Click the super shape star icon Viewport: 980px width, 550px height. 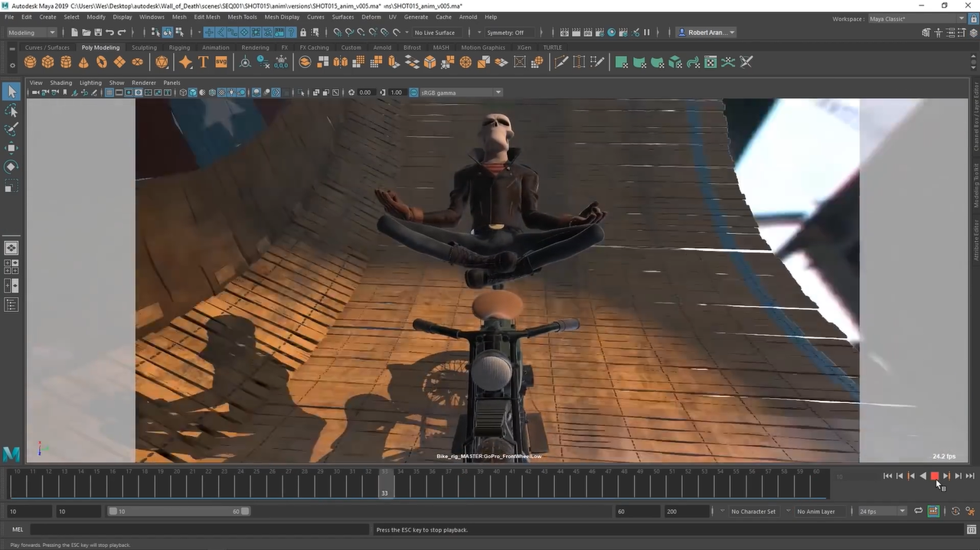[x=185, y=62]
